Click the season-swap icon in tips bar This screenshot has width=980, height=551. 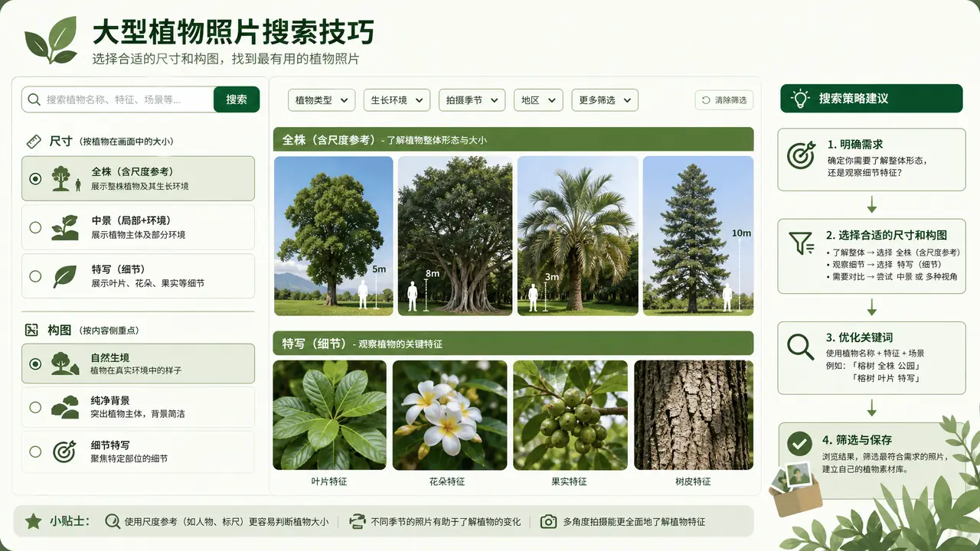click(357, 522)
